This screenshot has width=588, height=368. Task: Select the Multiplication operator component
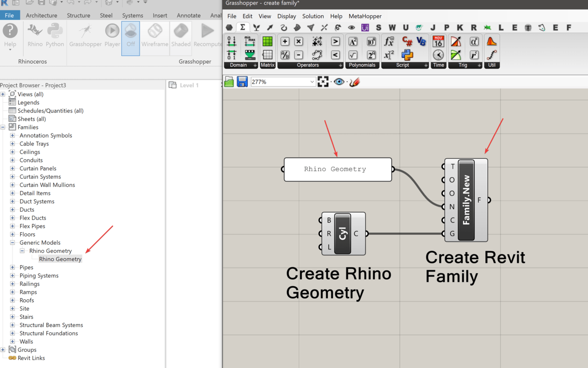pos(299,41)
